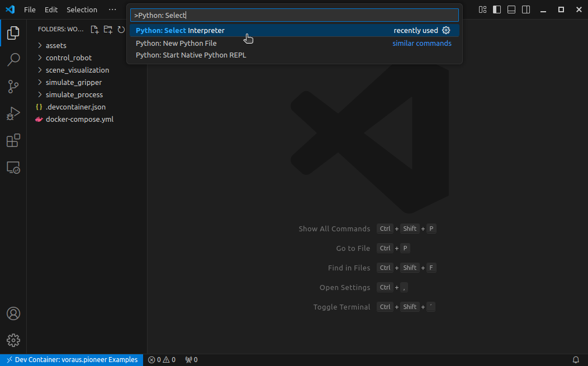Open the Search view icon
Viewport: 588px width, 366px height.
(x=13, y=60)
